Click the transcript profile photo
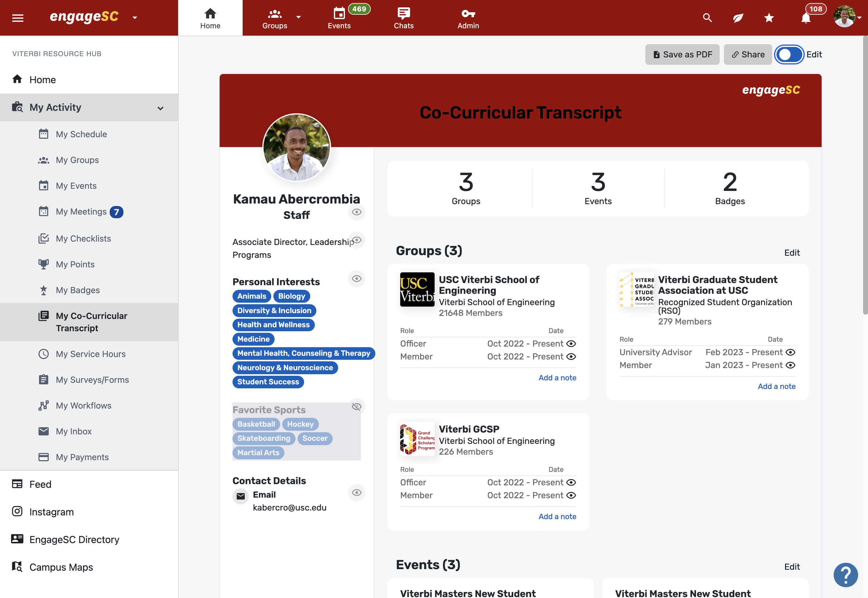The image size is (868, 598). pyautogui.click(x=297, y=147)
